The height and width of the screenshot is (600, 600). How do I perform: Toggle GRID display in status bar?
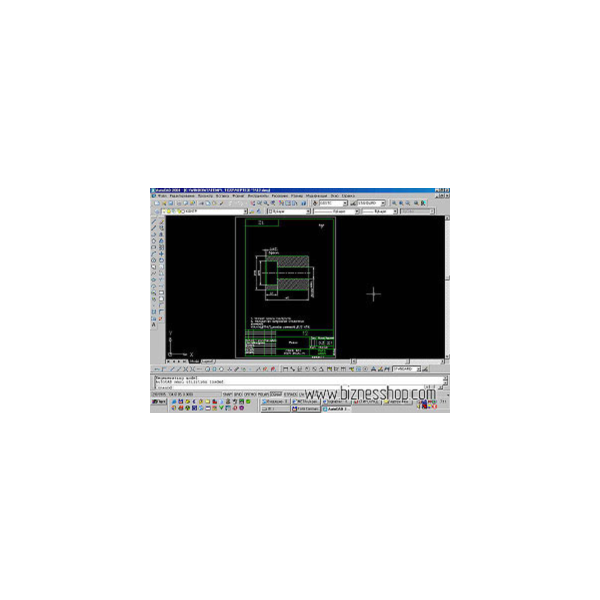pyautogui.click(x=238, y=394)
